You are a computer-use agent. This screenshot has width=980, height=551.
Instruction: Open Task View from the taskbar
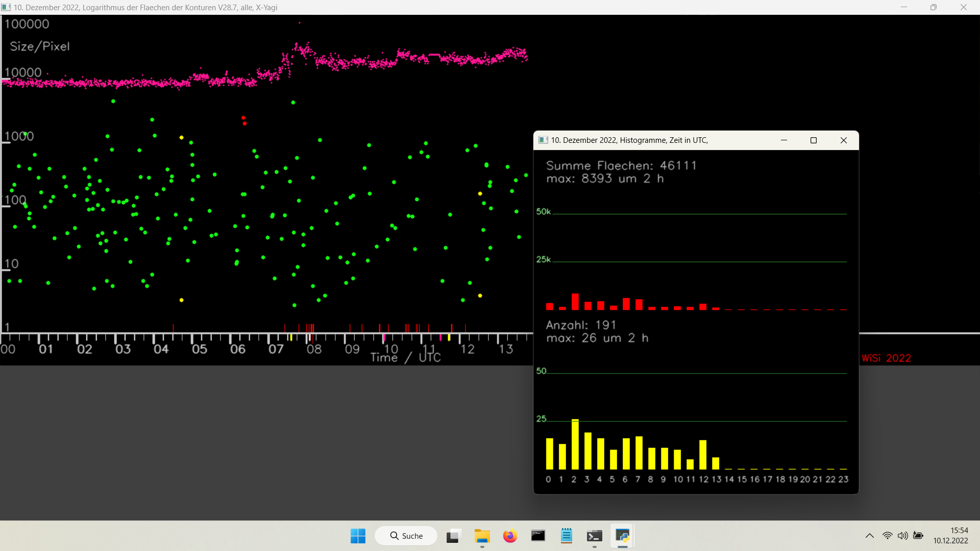(453, 536)
